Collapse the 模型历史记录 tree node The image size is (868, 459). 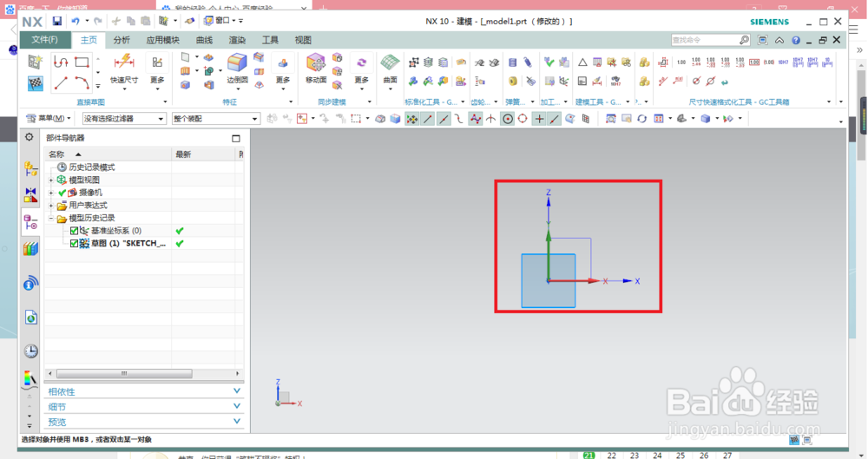click(x=51, y=218)
